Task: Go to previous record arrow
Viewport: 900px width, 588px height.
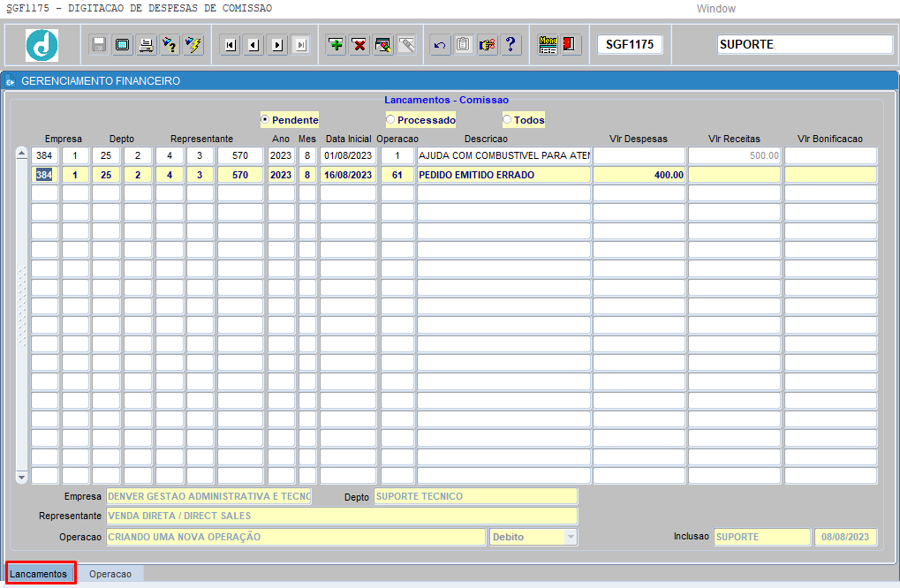Action: [x=253, y=45]
